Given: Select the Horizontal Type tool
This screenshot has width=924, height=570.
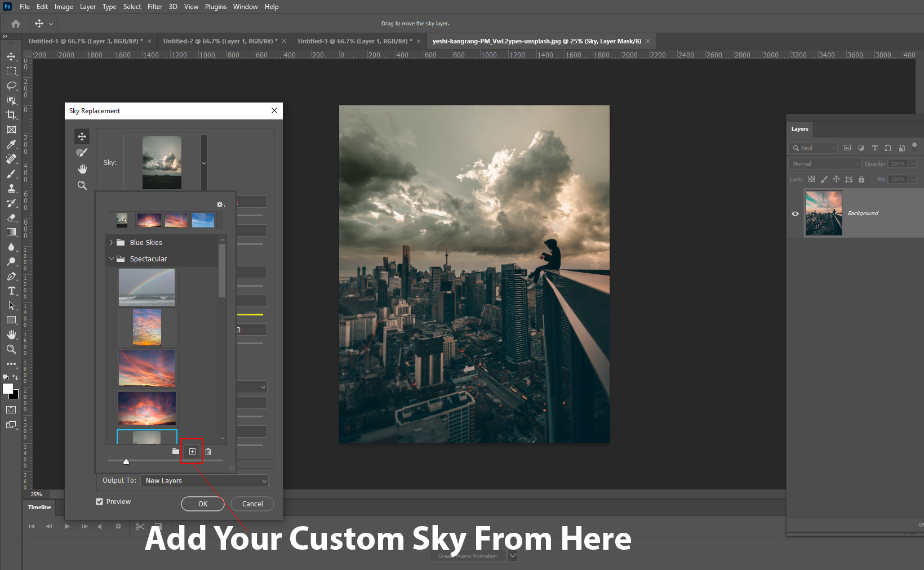Looking at the screenshot, I should [11, 291].
